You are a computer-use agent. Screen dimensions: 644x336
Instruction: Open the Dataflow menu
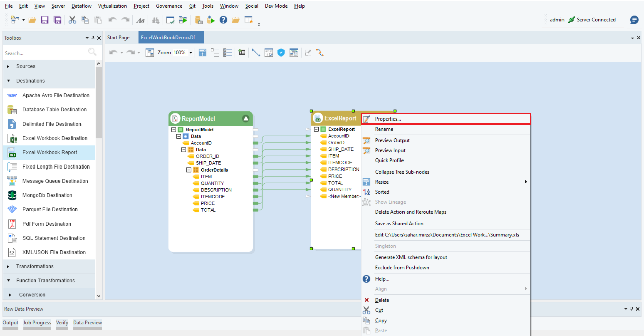tap(81, 6)
